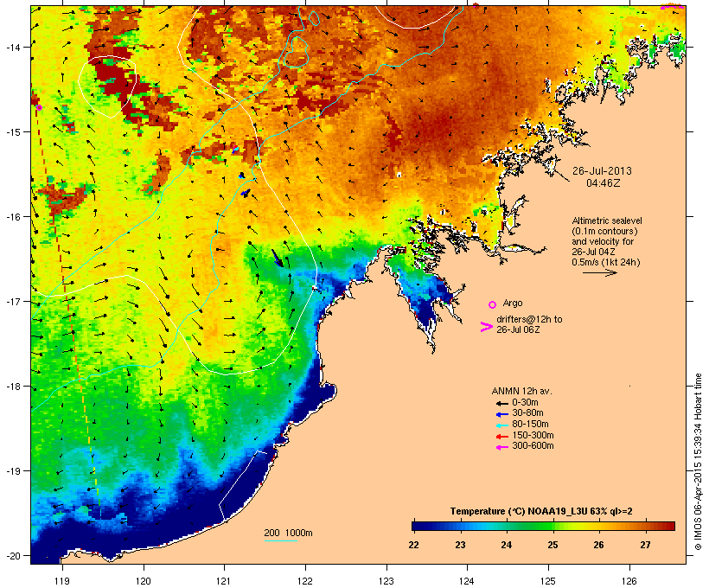Click the cyan 200 1000m isobath legend line
The width and height of the screenshot is (709, 588).
coord(281,540)
